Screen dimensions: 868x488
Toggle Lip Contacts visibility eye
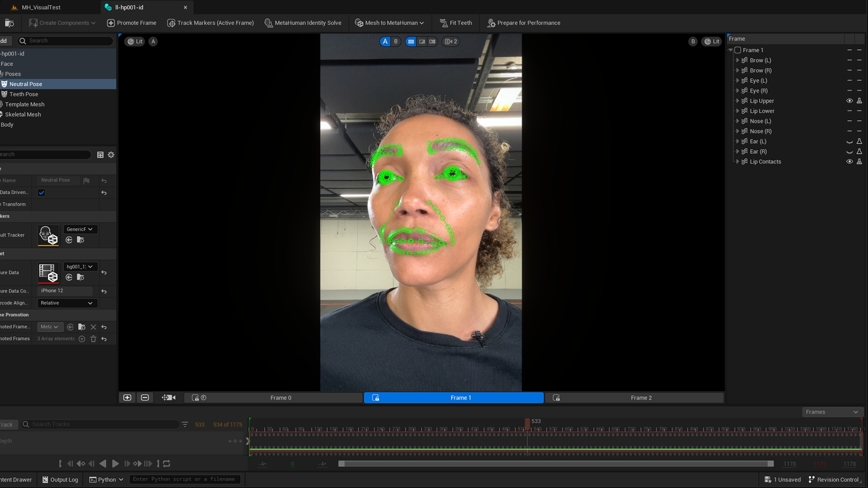coord(849,162)
